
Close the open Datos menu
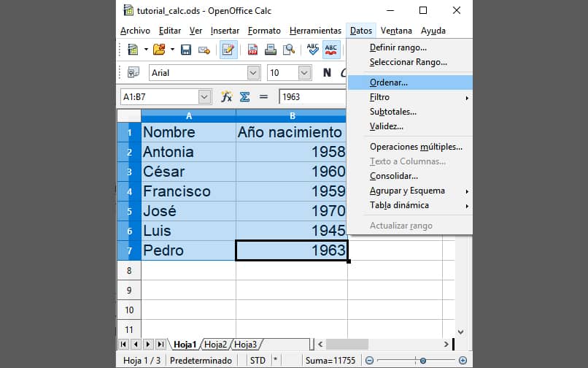click(x=360, y=31)
